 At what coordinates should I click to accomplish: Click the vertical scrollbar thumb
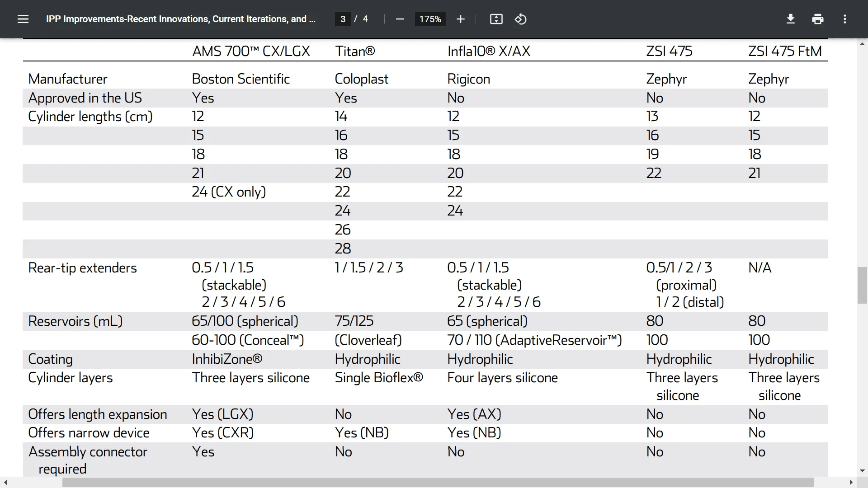tap(862, 286)
